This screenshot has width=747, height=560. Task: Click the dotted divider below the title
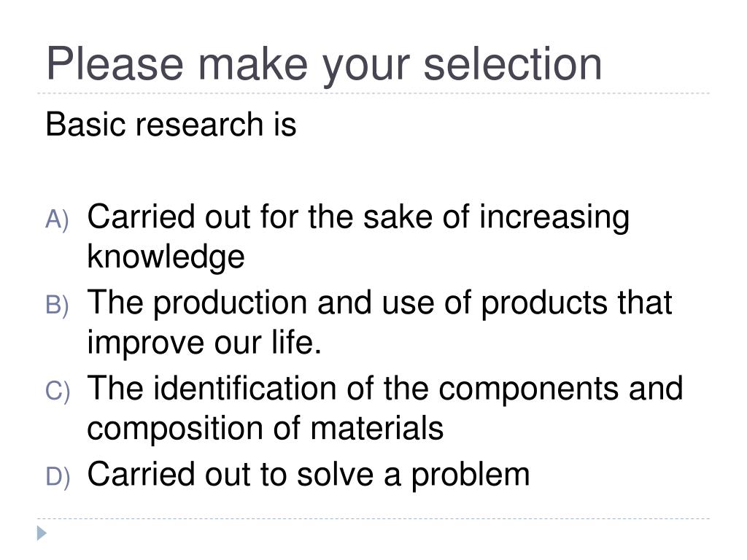pos(373,93)
